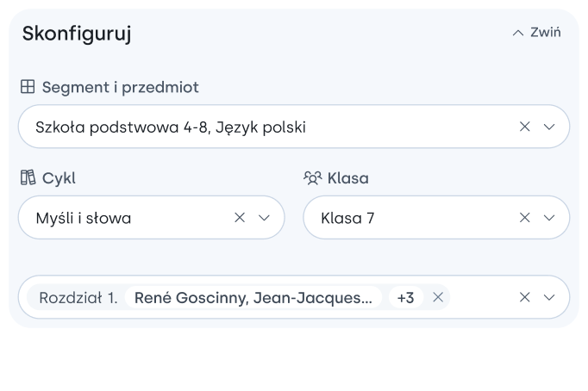Open the Cykl dropdown chevron
The height and width of the screenshot is (391, 588).
coord(265,218)
